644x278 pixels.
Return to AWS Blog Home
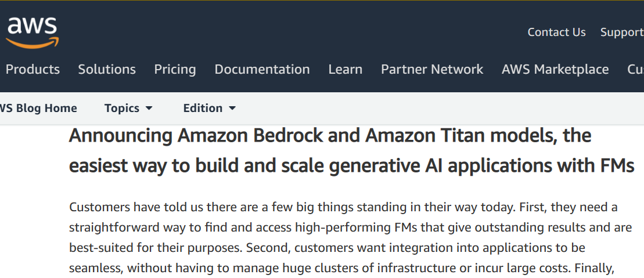pyautogui.click(x=38, y=109)
